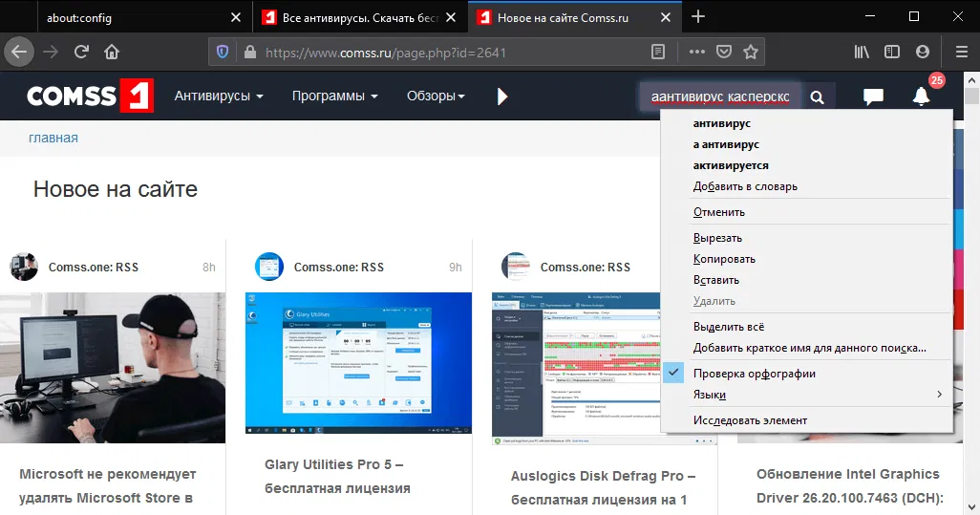Open the Comss chat messages icon
The width and height of the screenshot is (980, 515).
click(x=873, y=97)
